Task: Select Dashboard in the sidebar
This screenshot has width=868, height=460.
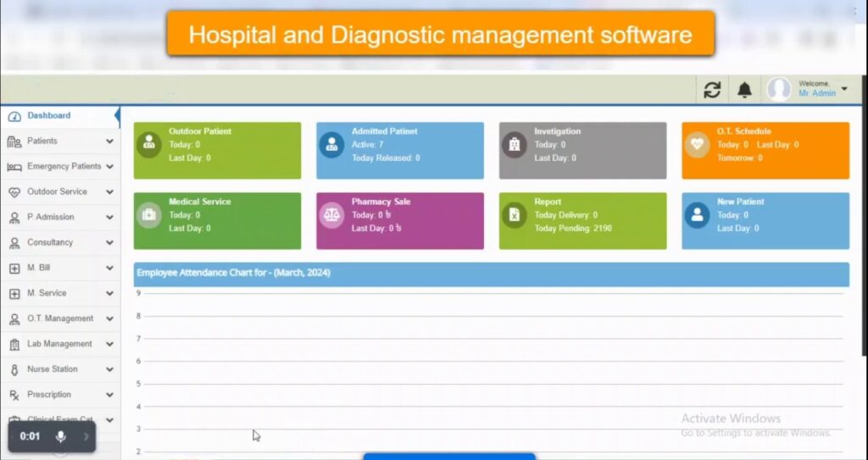Action: tap(48, 115)
